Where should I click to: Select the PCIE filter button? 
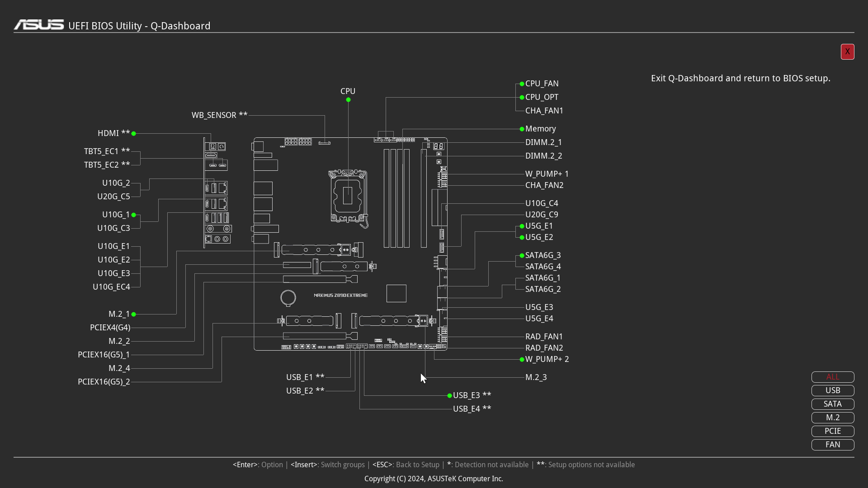click(832, 431)
